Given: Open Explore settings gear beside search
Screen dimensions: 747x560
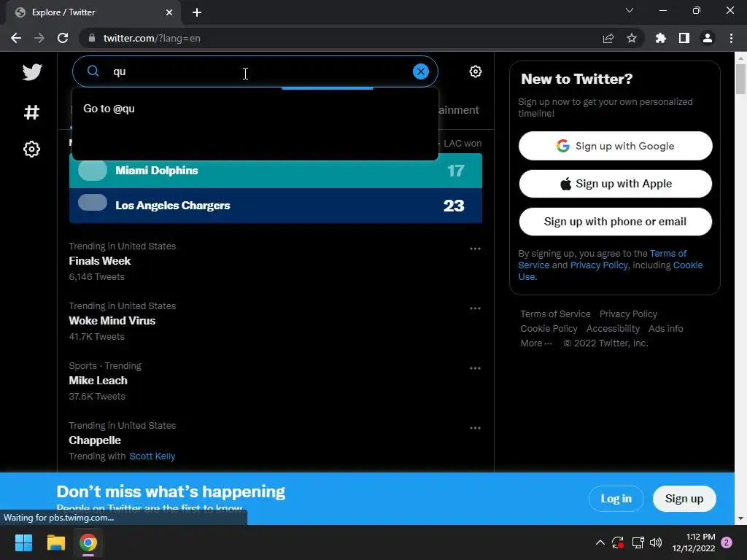Looking at the screenshot, I should pos(475,71).
